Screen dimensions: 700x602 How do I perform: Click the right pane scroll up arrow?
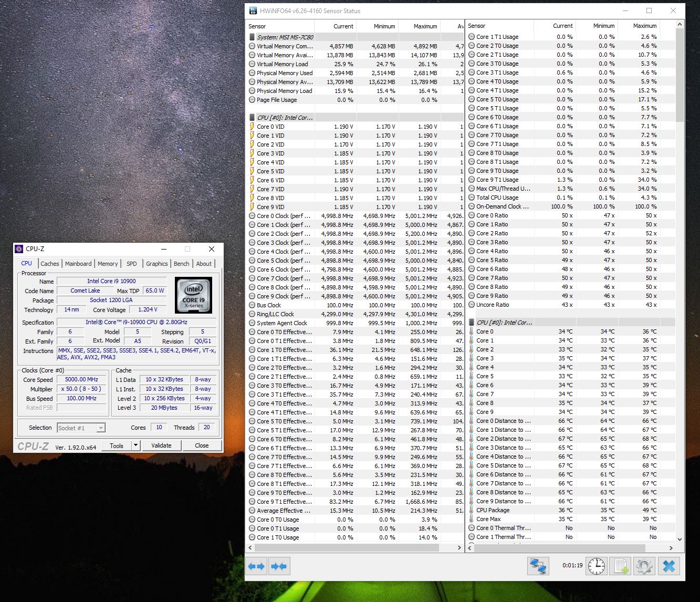point(680,24)
